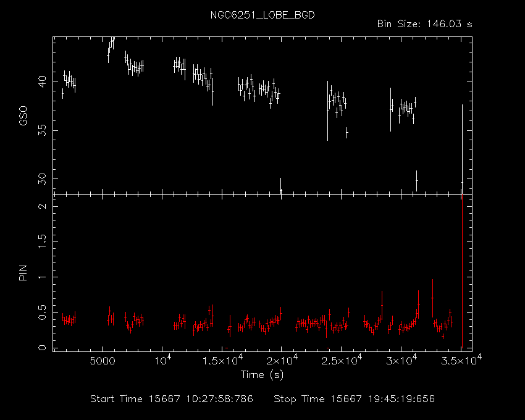
Task: Click the GSO axis value 40
Action: tap(42, 82)
